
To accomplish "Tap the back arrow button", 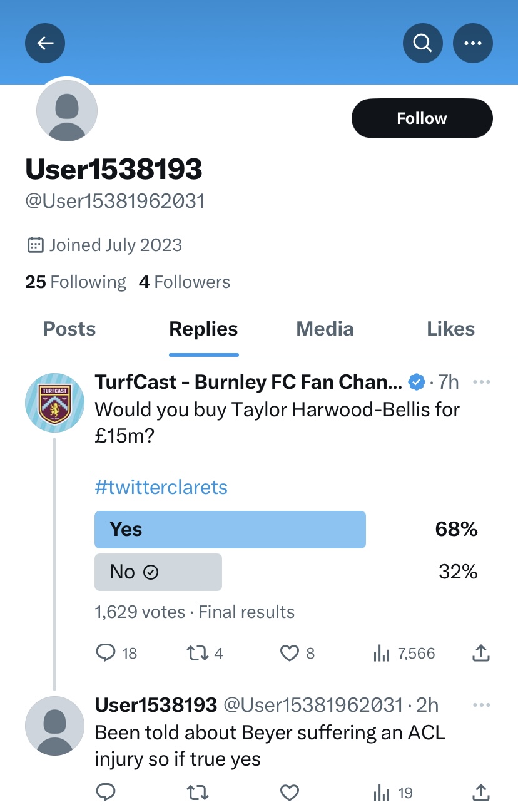I will tap(45, 43).
